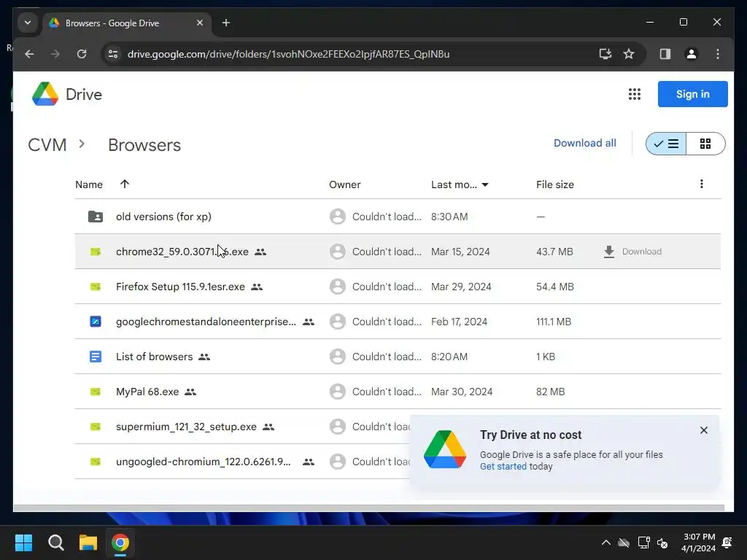Open the Chrome three-dot menu
Viewport: 747px width, 560px height.
pos(718,54)
